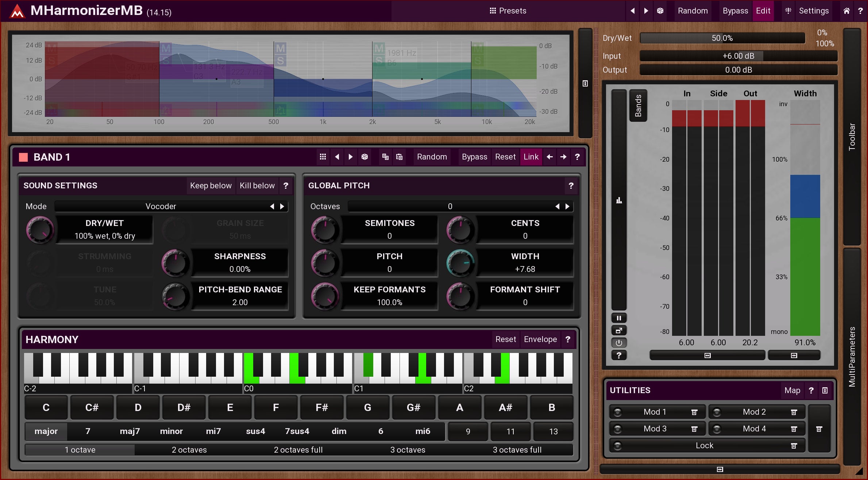Image resolution: width=868 pixels, height=480 pixels.
Task: Click the Harmony Envelope button
Action: tap(540, 339)
